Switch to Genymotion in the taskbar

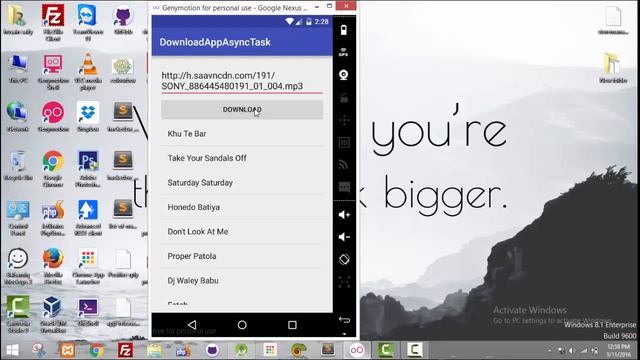point(357,350)
